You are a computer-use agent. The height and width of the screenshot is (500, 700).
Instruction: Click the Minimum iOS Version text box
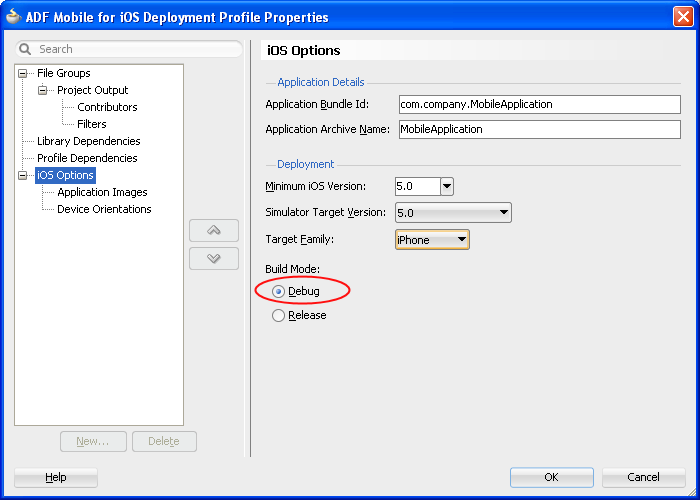pos(418,187)
